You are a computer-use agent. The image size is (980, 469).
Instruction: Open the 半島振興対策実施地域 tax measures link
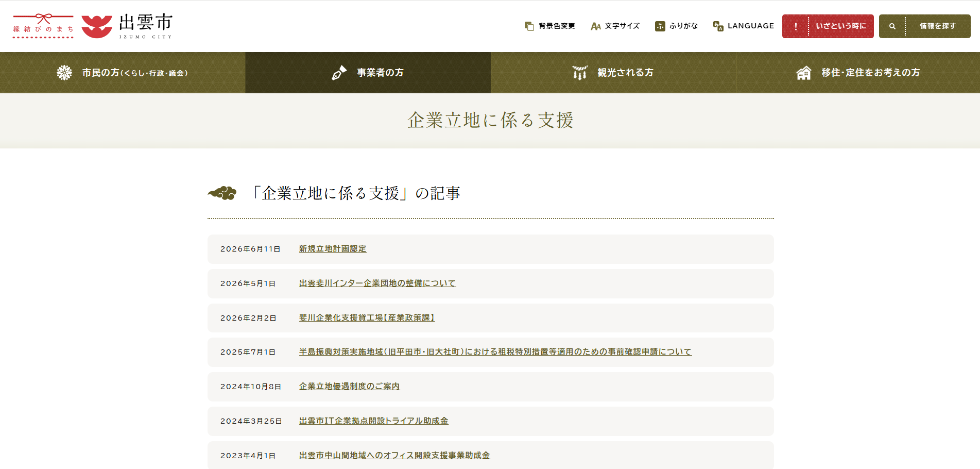495,352
